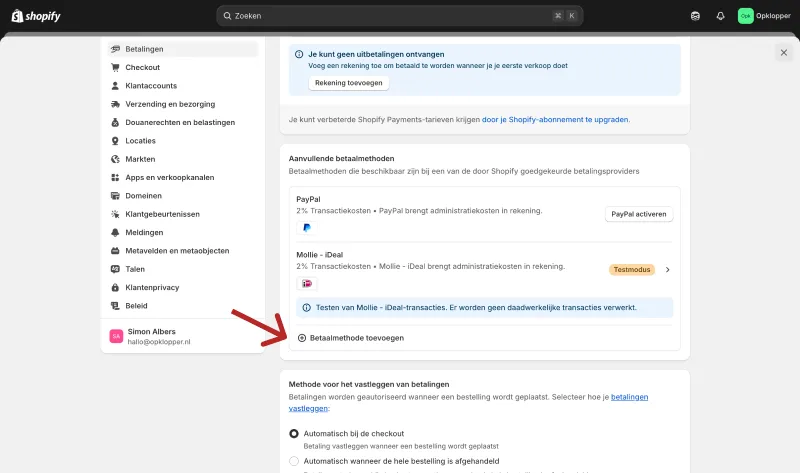Click the Locaties pin icon

[x=115, y=141]
